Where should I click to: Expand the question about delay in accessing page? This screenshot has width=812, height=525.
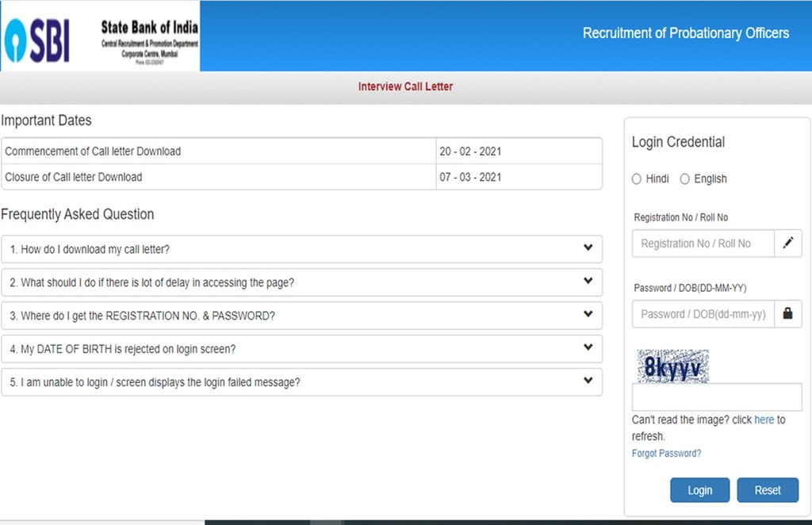(301, 282)
